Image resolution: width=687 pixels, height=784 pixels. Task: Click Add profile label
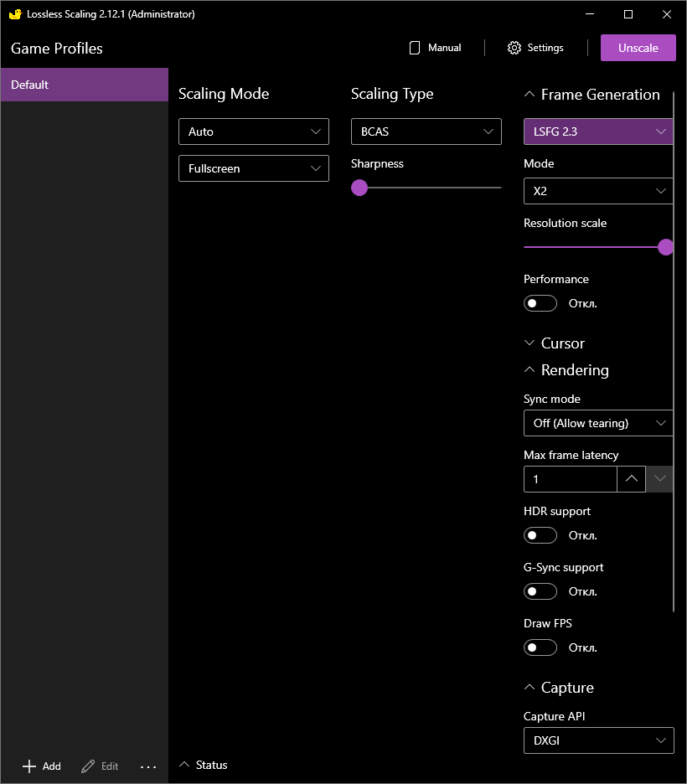pyautogui.click(x=51, y=766)
